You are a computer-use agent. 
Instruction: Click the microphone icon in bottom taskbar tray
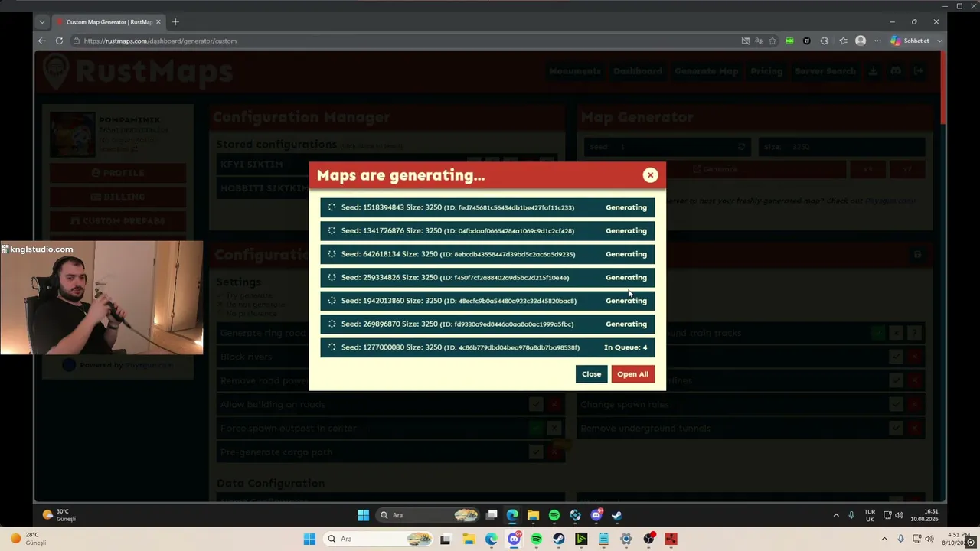pyautogui.click(x=900, y=539)
